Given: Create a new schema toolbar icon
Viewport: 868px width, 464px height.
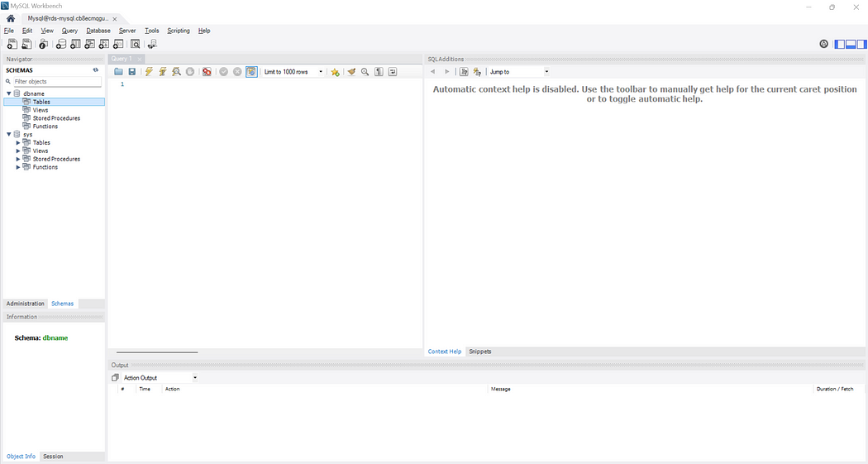Looking at the screenshot, I should tap(61, 45).
